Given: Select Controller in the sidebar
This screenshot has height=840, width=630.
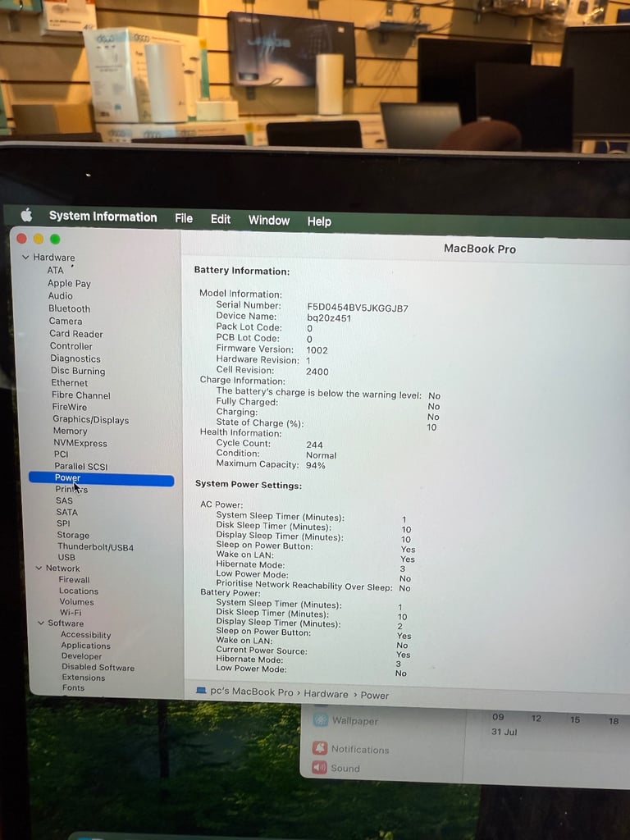Looking at the screenshot, I should (x=71, y=346).
